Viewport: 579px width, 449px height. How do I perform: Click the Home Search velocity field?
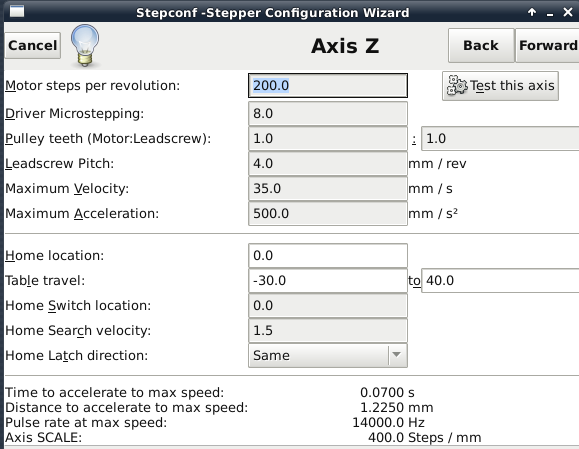point(328,330)
